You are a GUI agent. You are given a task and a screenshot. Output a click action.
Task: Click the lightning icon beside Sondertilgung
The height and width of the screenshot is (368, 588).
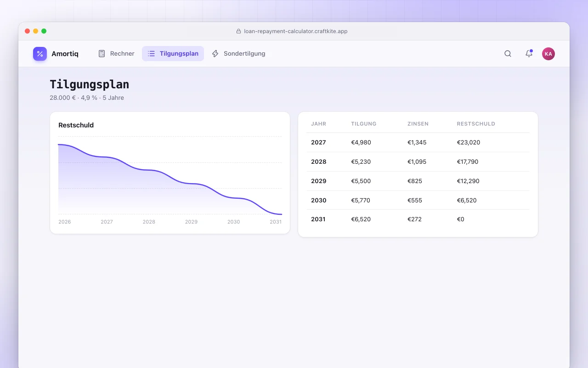coord(215,54)
